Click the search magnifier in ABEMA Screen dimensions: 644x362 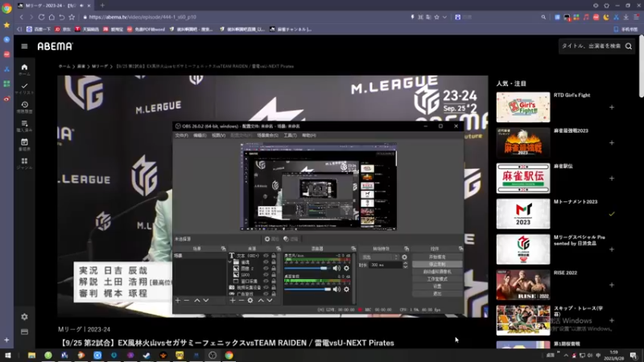(629, 47)
